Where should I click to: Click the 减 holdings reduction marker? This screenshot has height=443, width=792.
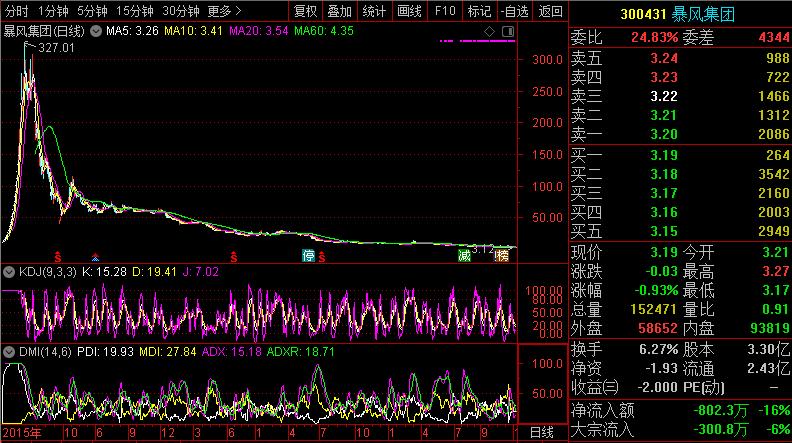pyautogui.click(x=464, y=256)
